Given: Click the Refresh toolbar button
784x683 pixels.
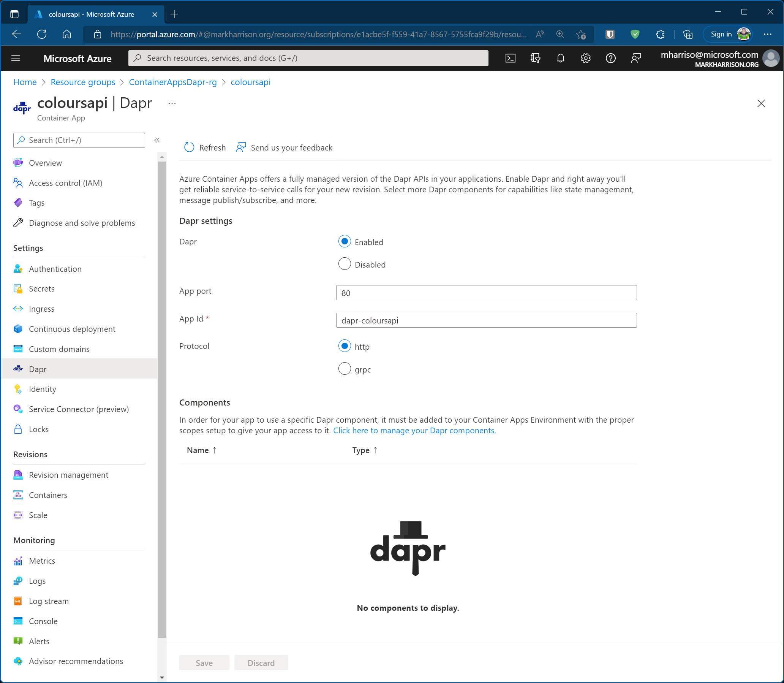Looking at the screenshot, I should pos(205,147).
